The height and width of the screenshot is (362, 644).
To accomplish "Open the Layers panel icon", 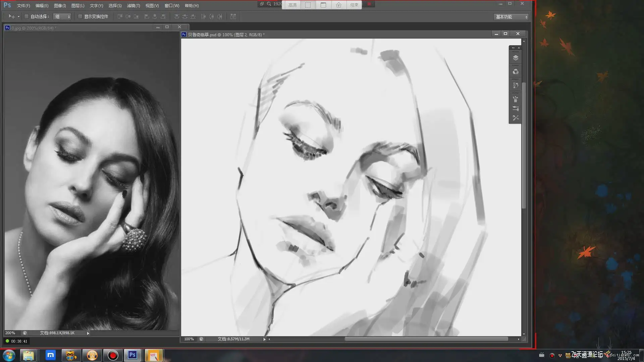I will pos(516,58).
